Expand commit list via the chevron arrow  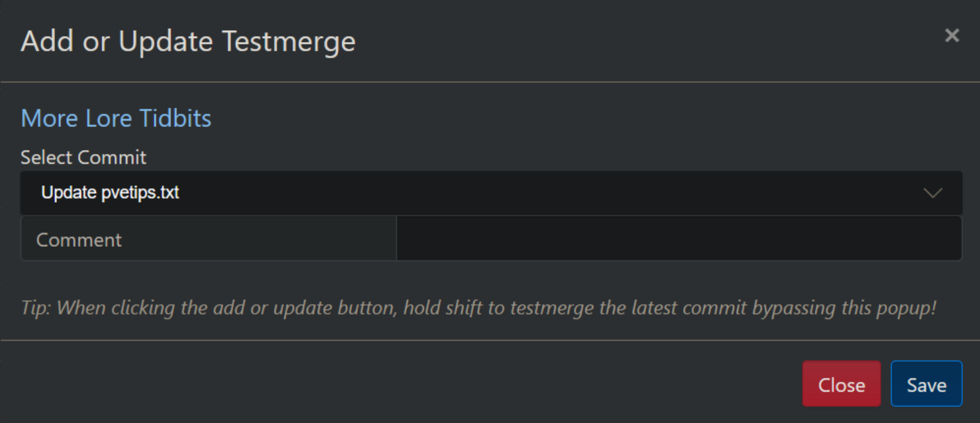pos(932,193)
